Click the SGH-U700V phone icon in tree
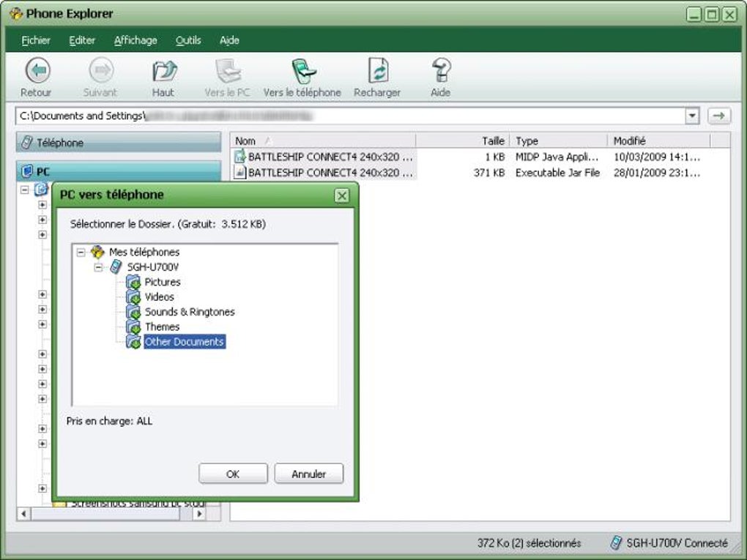Viewport: 747px width, 560px height. pyautogui.click(x=116, y=266)
